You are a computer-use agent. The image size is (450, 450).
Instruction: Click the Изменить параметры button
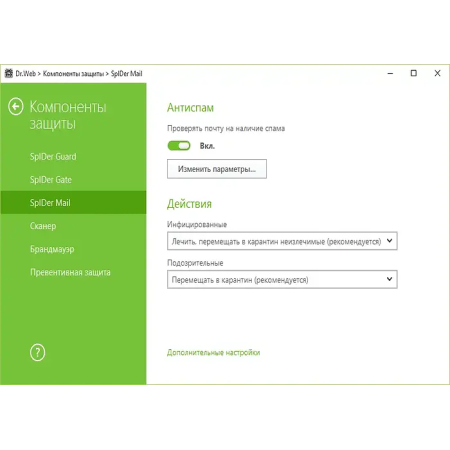tap(217, 169)
